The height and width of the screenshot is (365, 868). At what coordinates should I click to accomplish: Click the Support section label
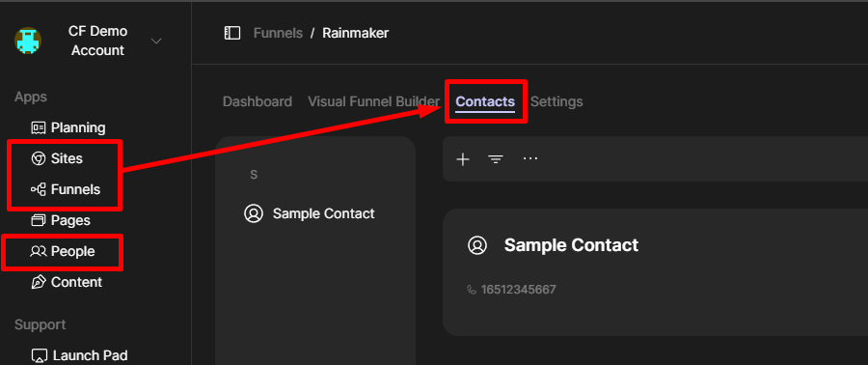40,324
